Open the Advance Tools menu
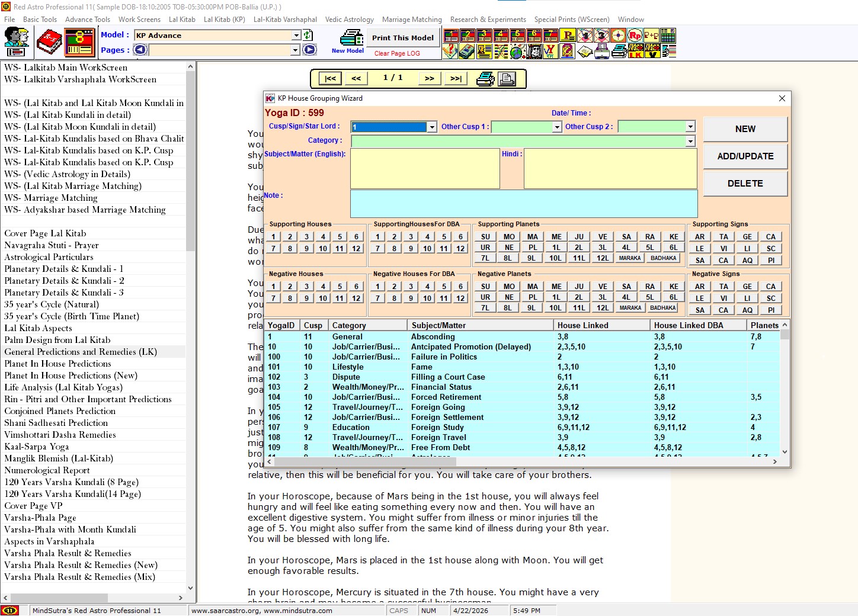 [x=88, y=20]
